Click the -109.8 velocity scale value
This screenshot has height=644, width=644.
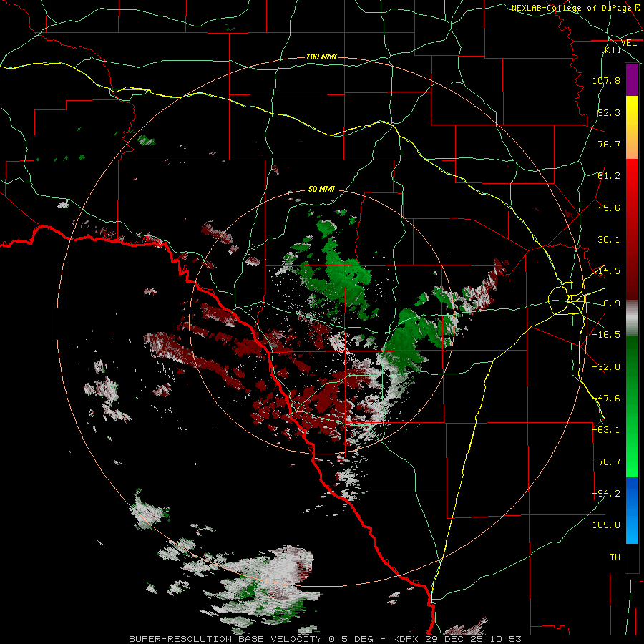pos(603,525)
